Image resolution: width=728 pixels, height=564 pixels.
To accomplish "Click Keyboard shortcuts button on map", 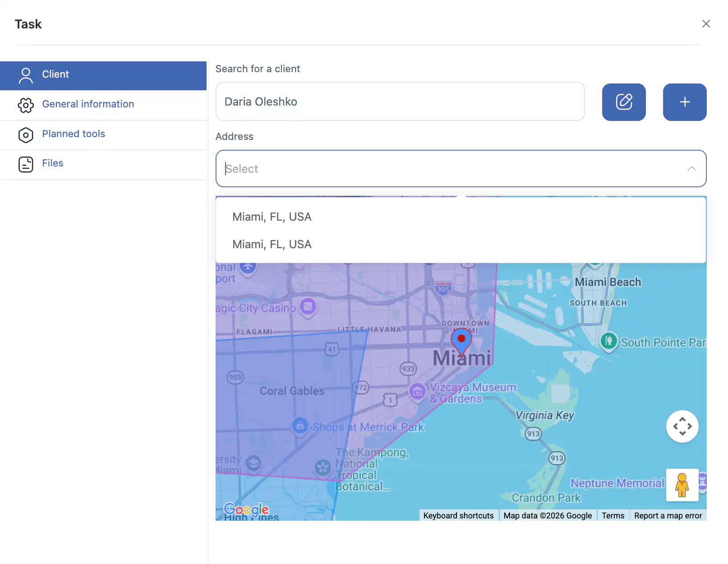I will tap(458, 516).
